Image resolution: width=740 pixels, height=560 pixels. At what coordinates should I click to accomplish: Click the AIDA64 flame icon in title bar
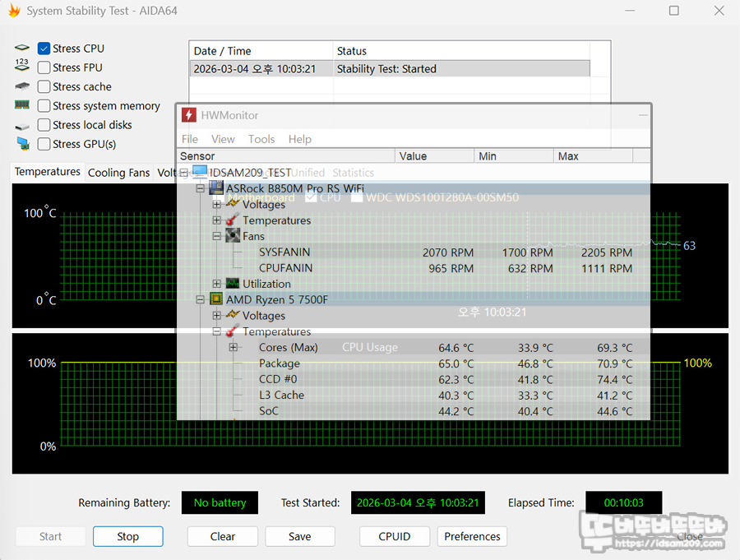point(14,11)
